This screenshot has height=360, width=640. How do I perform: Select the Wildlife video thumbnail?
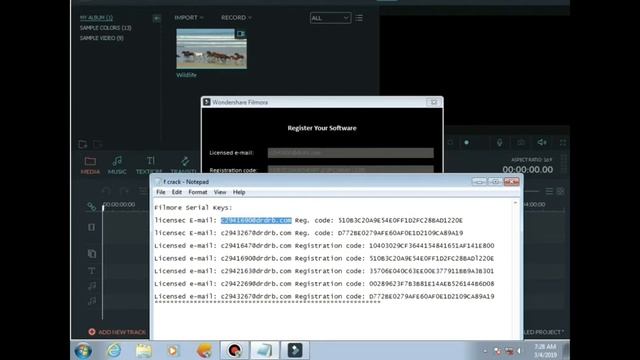tap(211, 49)
